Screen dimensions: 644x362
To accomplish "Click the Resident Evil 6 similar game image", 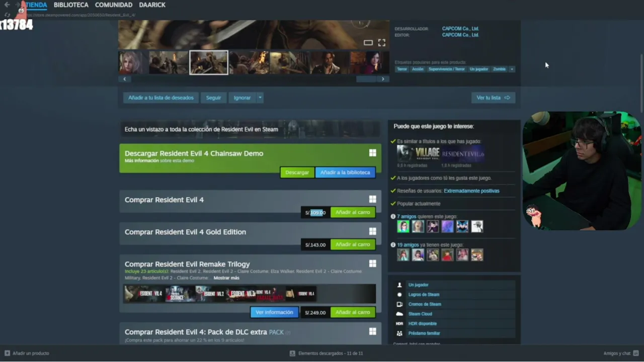I will tap(463, 153).
